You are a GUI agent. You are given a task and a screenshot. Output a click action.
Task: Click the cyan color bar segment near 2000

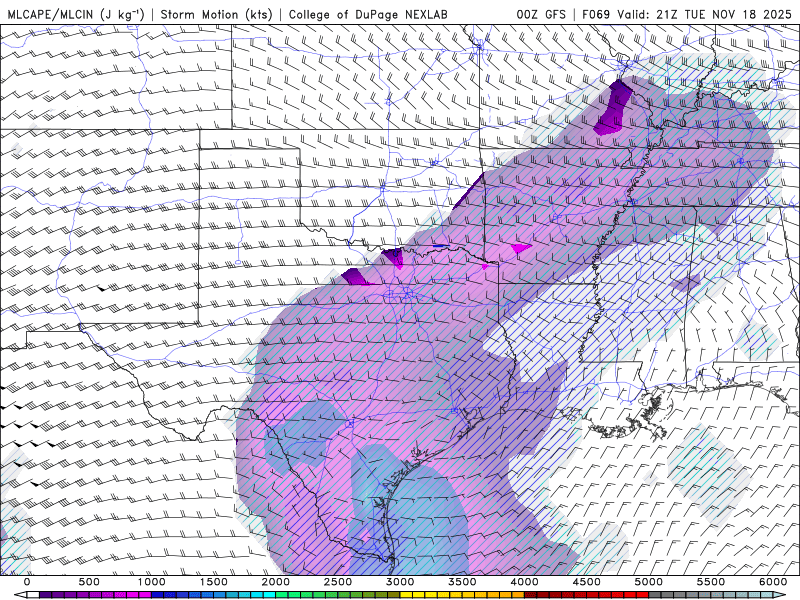(269, 595)
